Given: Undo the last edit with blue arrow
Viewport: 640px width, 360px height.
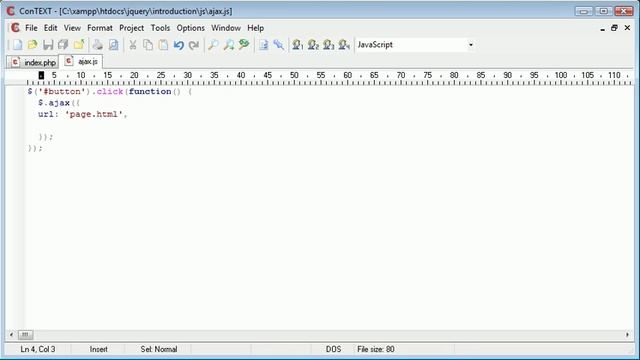Looking at the screenshot, I should [x=178, y=45].
